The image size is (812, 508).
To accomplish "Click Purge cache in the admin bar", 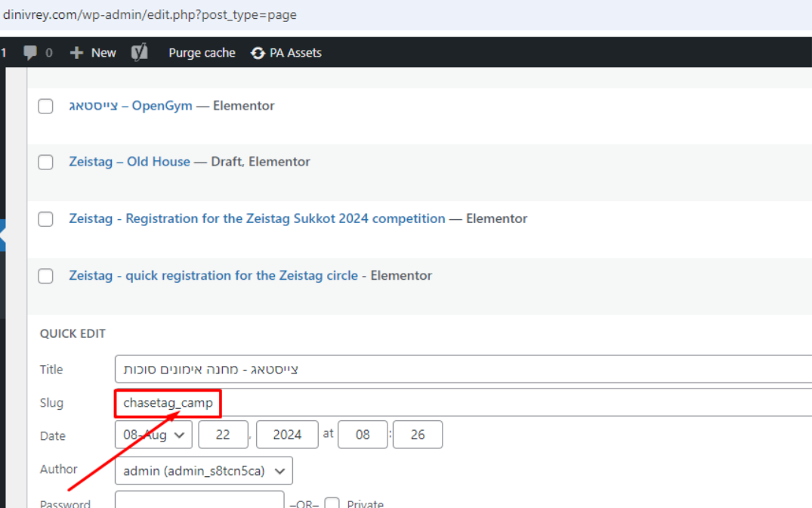I will [x=202, y=53].
